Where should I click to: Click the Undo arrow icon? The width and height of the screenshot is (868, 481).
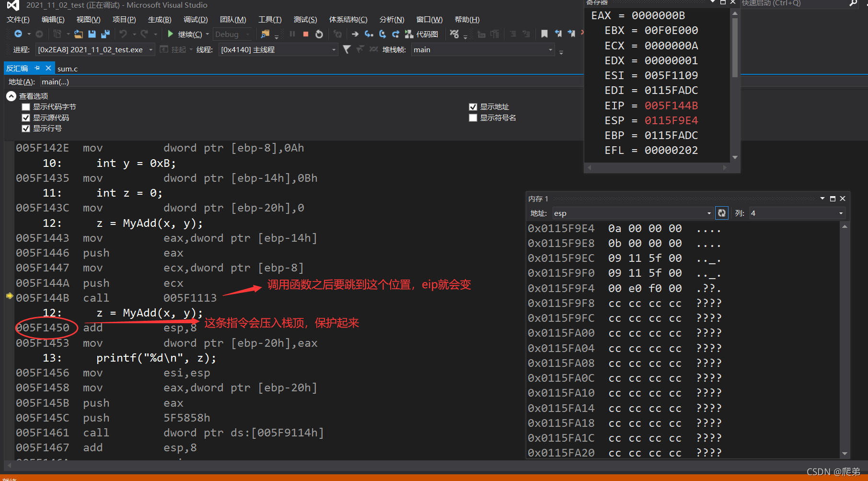tap(123, 34)
